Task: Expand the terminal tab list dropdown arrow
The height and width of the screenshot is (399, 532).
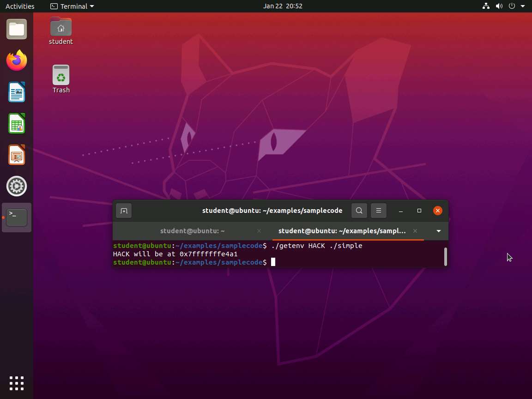Action: (x=439, y=231)
